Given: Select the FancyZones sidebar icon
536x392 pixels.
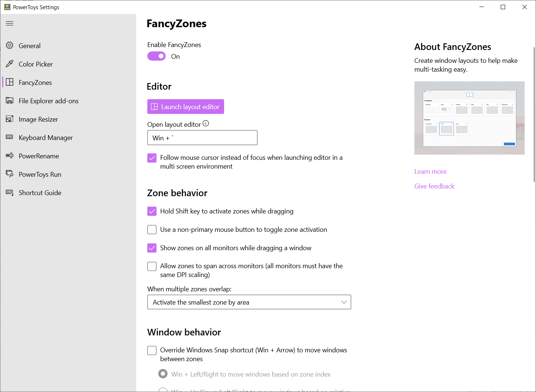Looking at the screenshot, I should [x=10, y=82].
